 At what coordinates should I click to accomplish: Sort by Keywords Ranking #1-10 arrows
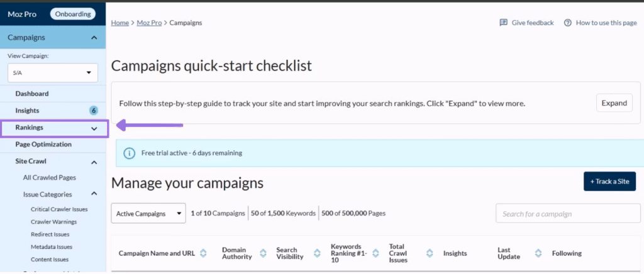(375, 253)
